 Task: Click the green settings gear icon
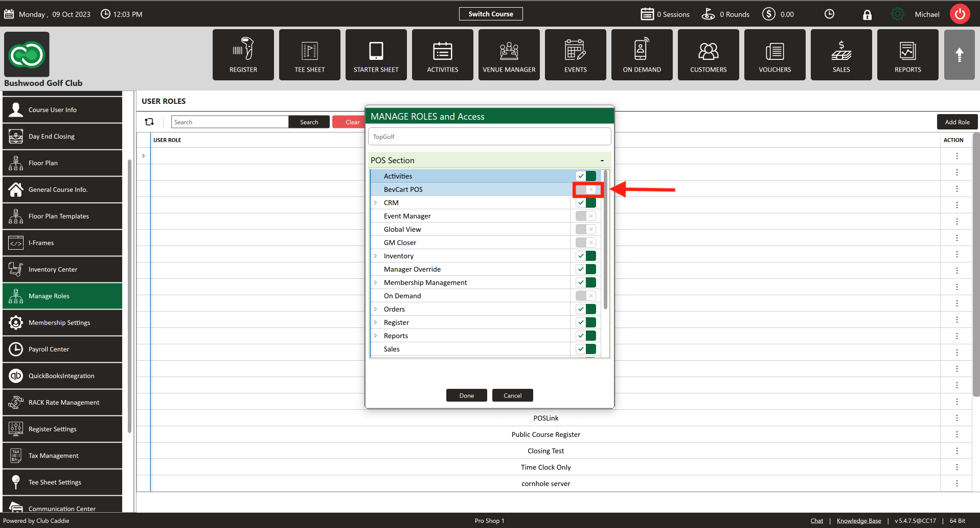pyautogui.click(x=898, y=14)
